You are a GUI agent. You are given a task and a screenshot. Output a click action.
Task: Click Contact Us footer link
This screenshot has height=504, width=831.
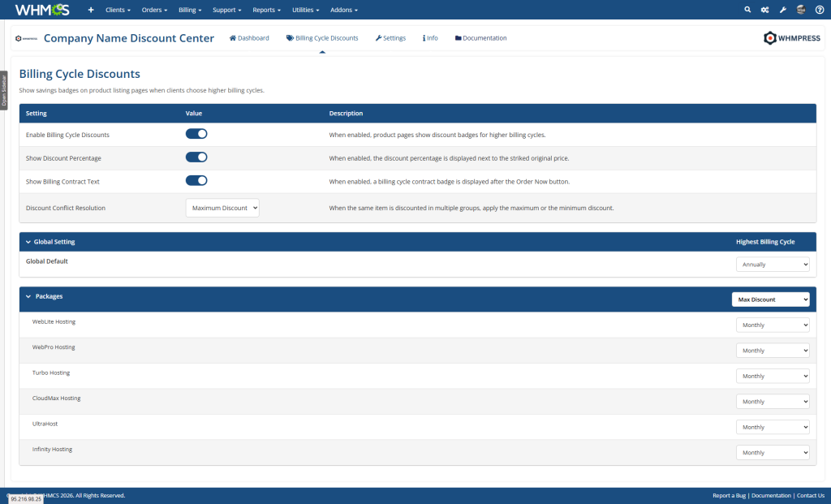(811, 496)
